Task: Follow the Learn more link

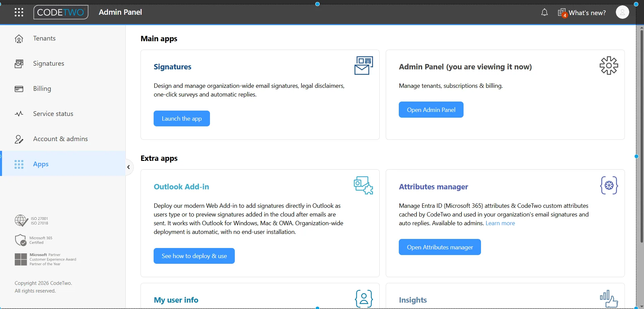Action: tap(500, 223)
